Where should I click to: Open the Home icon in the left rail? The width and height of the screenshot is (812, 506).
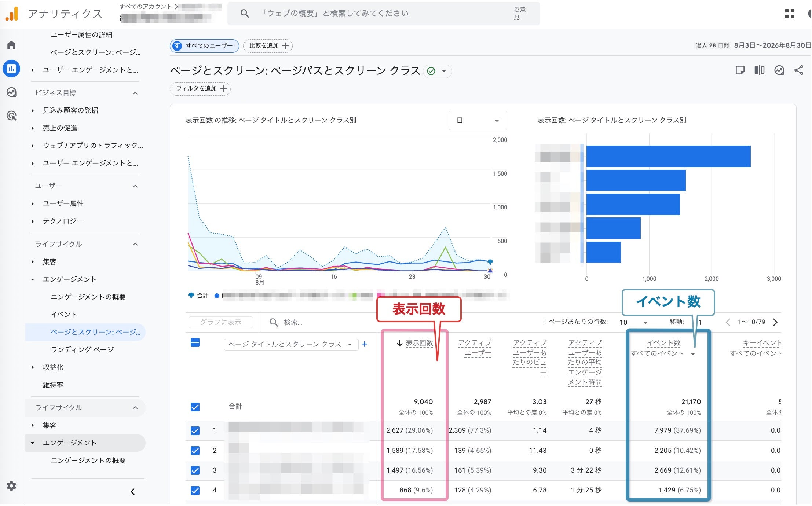[11, 45]
